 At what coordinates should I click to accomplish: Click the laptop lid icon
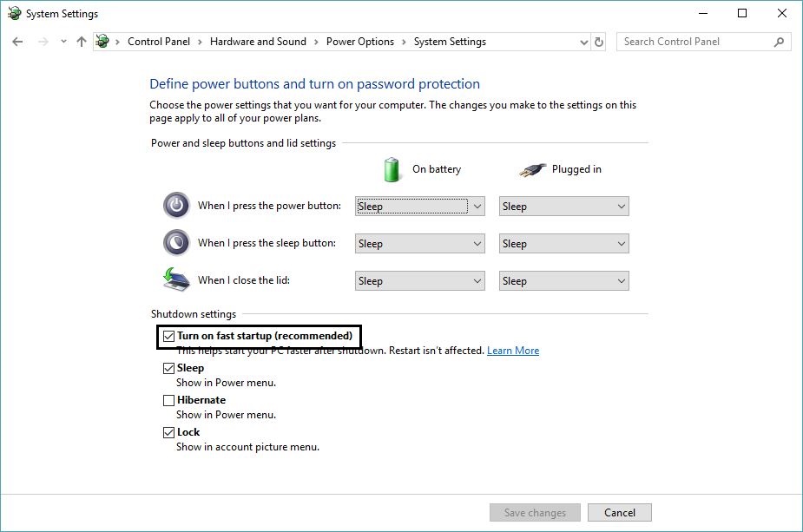coord(177,279)
